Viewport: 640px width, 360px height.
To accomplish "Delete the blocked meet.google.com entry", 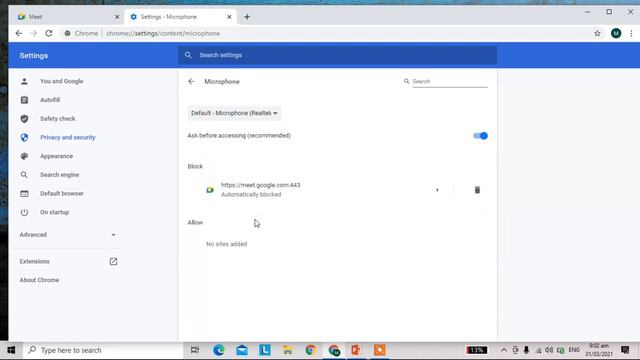I will point(477,190).
